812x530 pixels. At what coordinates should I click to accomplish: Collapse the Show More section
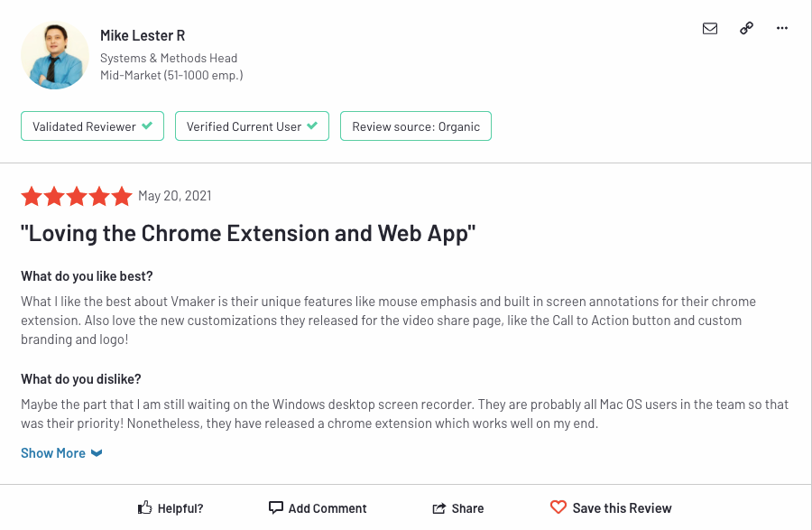point(61,452)
